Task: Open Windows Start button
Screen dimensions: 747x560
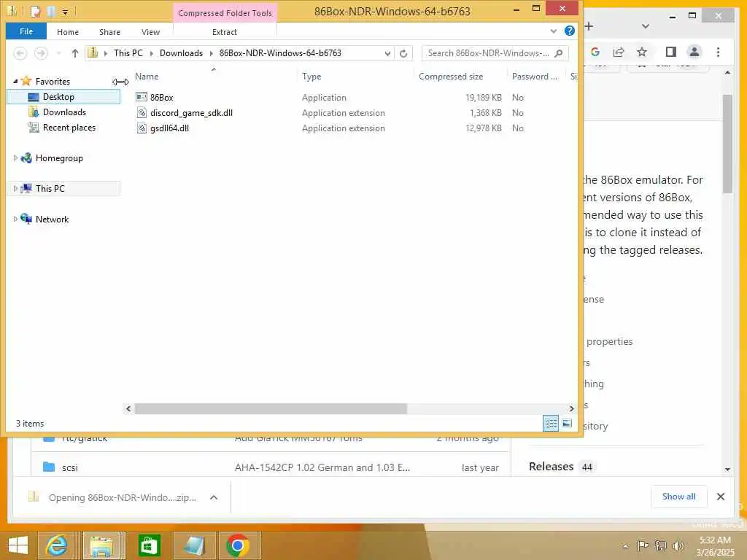Action: tap(18, 545)
